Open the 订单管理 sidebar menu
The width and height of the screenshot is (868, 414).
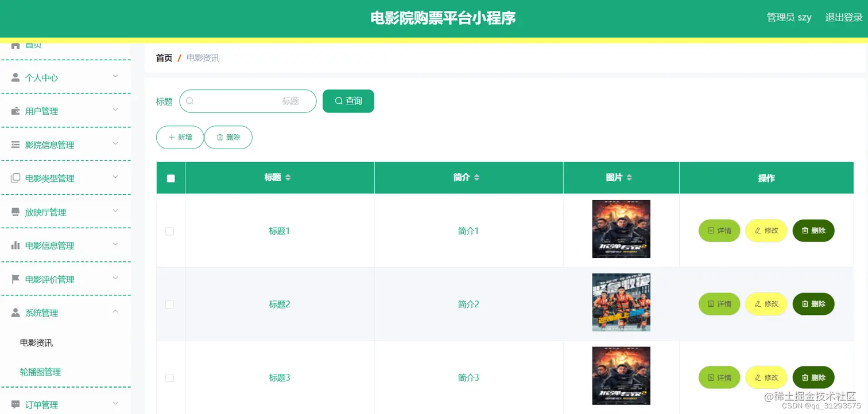coord(65,404)
